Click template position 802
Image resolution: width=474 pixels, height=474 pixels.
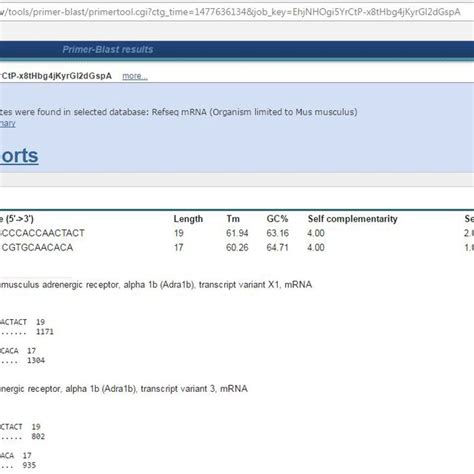coord(38,436)
